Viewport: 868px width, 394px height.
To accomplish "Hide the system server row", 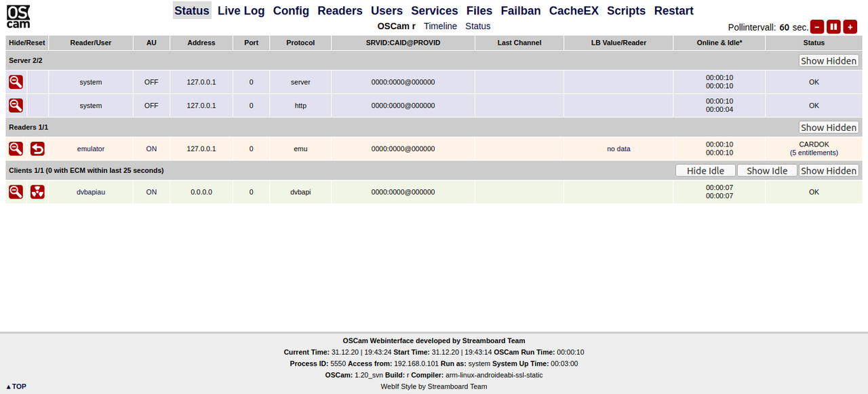I will [x=16, y=82].
